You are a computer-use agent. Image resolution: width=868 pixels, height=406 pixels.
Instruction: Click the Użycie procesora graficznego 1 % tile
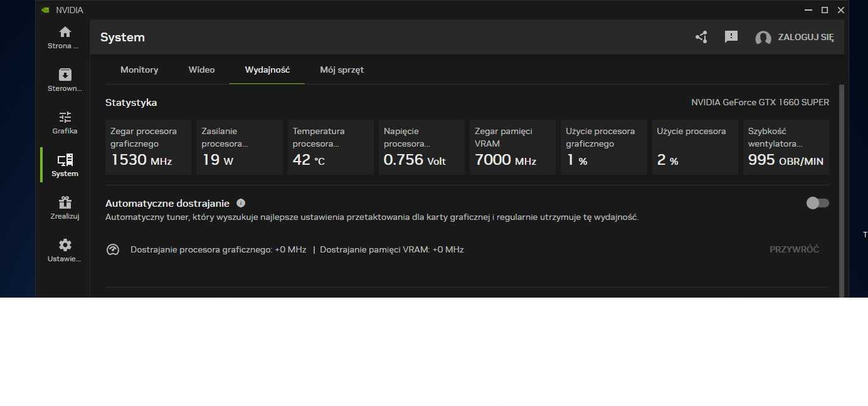(604, 147)
